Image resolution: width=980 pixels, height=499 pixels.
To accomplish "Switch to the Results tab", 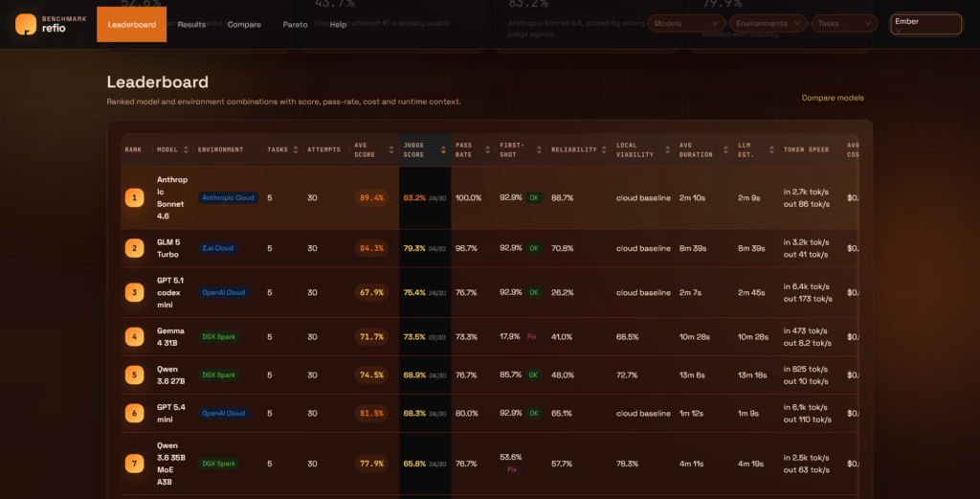I will [x=191, y=24].
